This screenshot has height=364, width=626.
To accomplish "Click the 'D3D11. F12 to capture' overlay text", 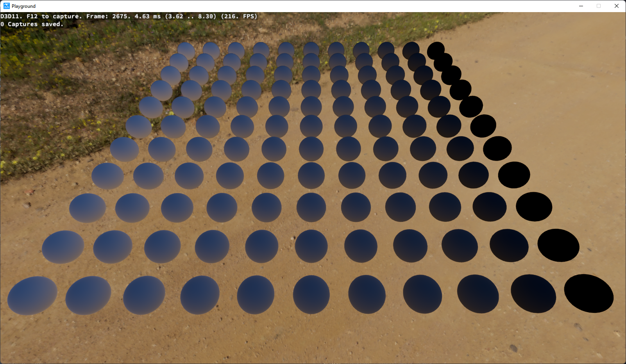I will (41, 16).
